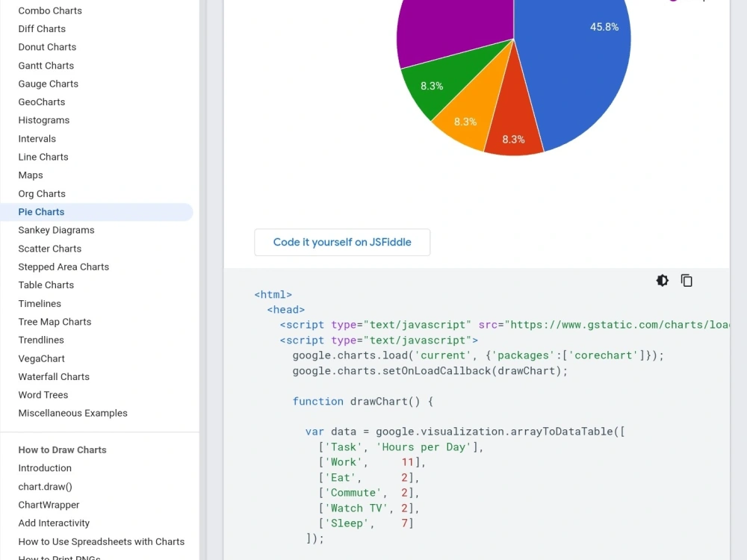Screen dimensions: 747x560
Task: Open Introduction under How to Draw Charts
Action: tap(45, 467)
